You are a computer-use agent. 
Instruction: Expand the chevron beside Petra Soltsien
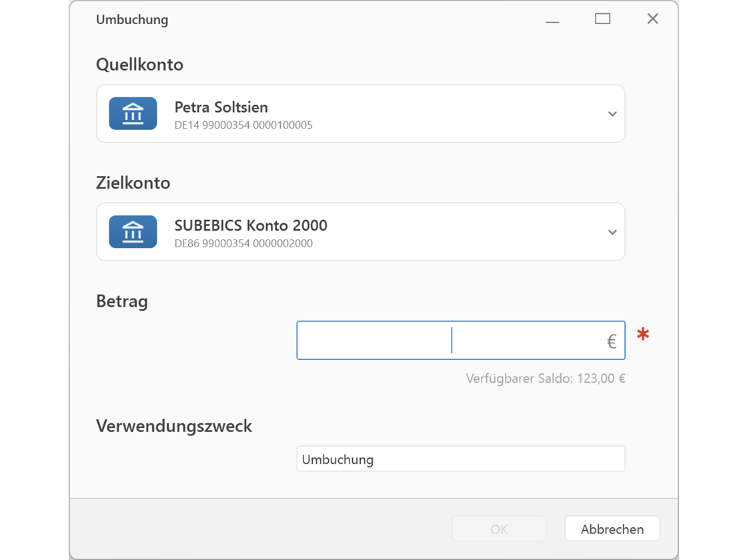(612, 113)
